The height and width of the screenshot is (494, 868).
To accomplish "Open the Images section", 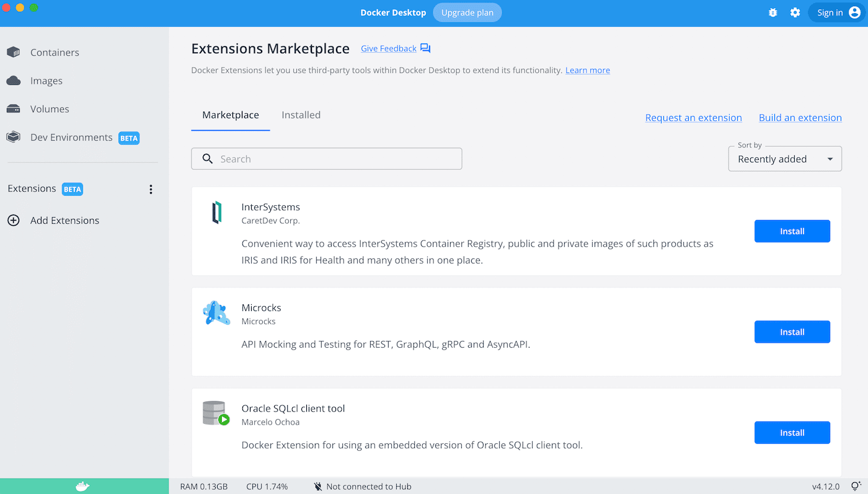I will pos(46,81).
